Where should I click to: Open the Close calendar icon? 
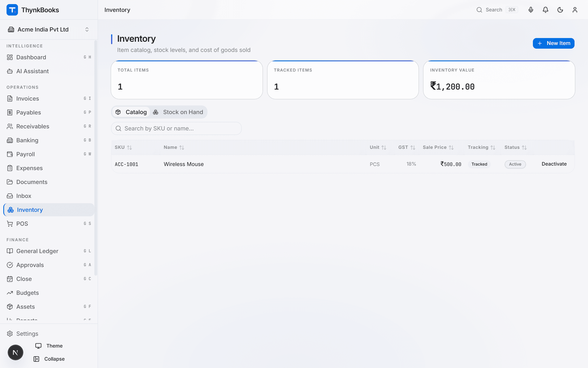pyautogui.click(x=10, y=279)
